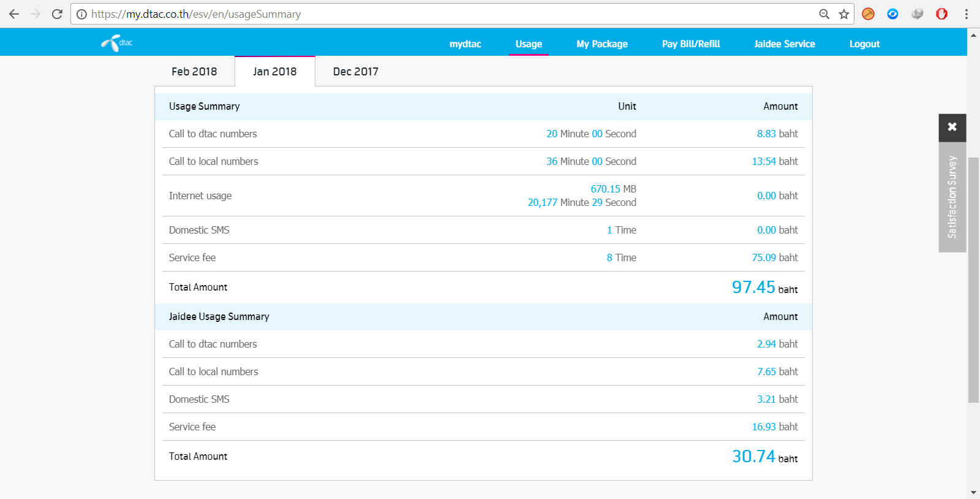Image resolution: width=980 pixels, height=499 pixels.
Task: Click the red Opera-style extension icon
Action: click(942, 14)
